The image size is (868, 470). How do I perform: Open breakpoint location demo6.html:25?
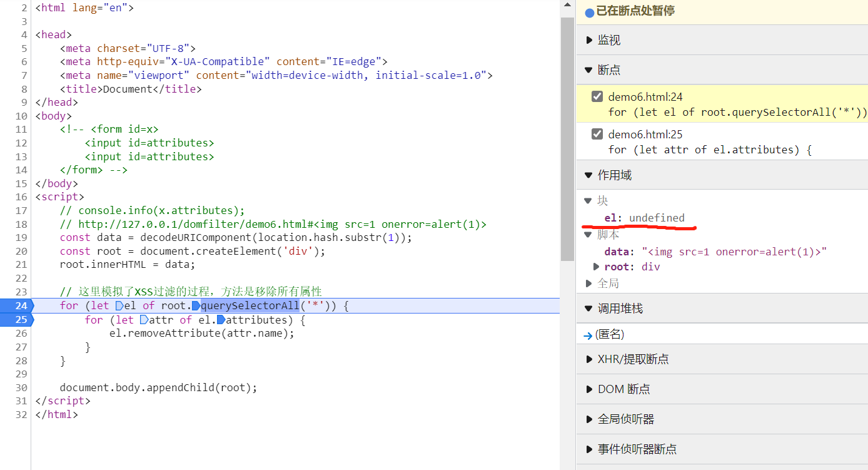(x=645, y=134)
